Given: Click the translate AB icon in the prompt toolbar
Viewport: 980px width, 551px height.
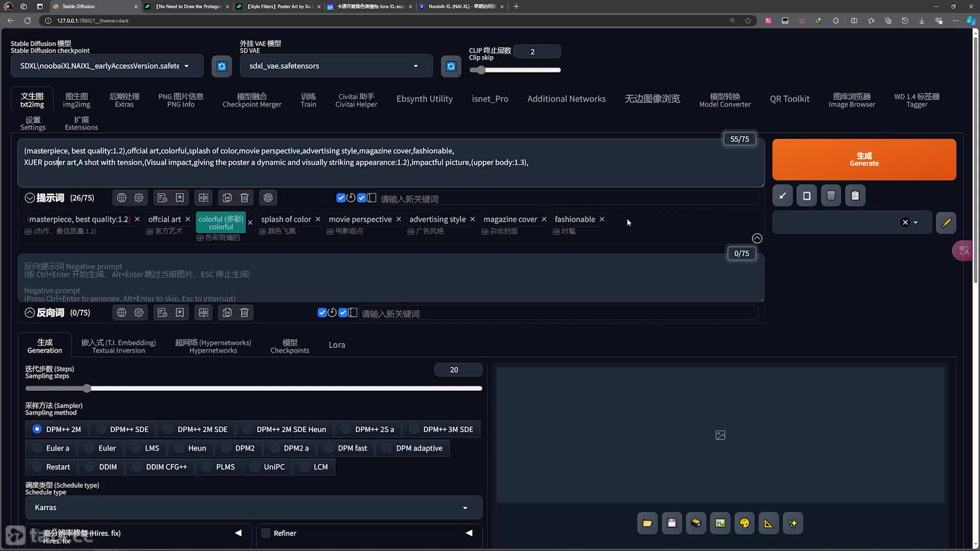Looking at the screenshot, I should (203, 197).
